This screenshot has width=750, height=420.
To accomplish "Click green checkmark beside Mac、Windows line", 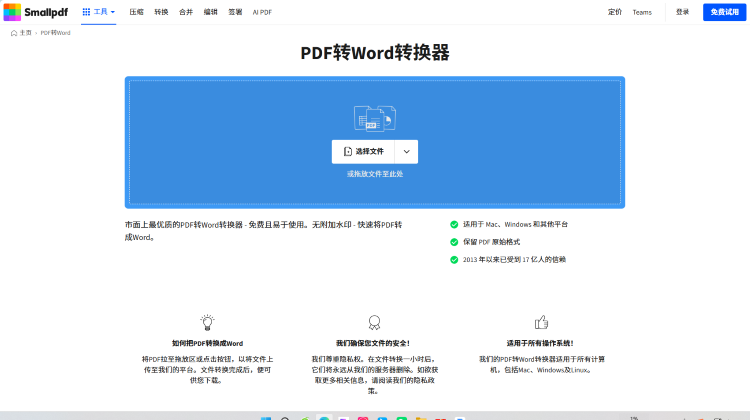I will coord(454,224).
